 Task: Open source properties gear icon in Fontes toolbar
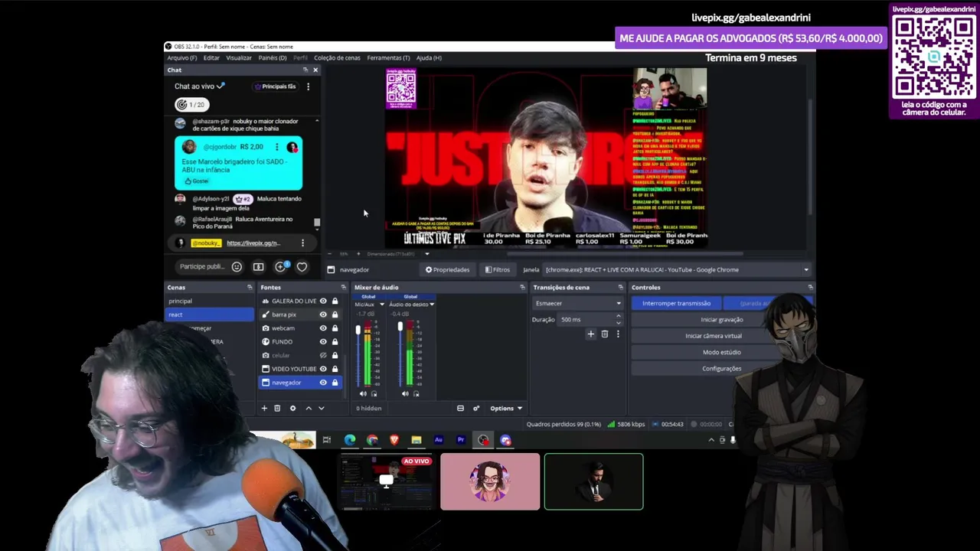pos(292,408)
